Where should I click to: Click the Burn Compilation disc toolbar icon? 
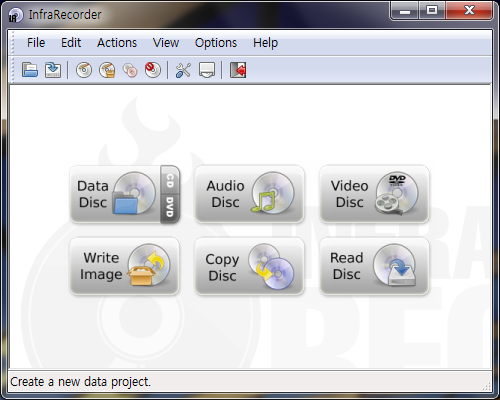click(84, 70)
